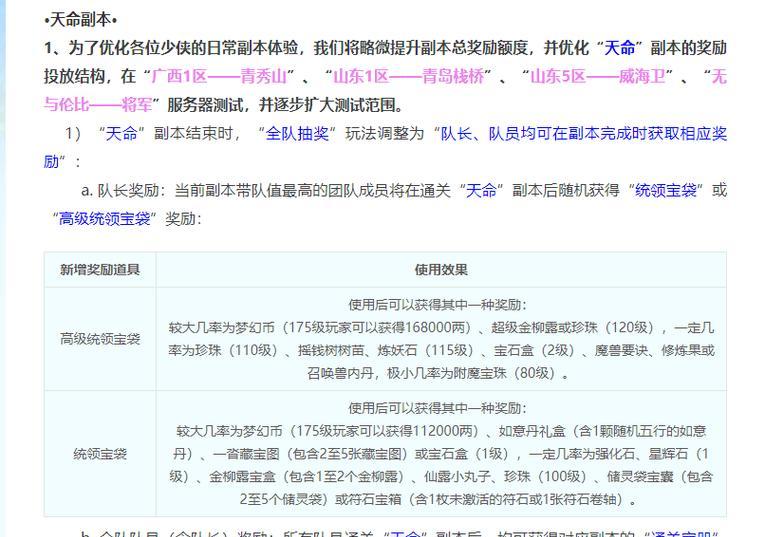Click the "宝石盒(2级)" text
This screenshot has width=765, height=537.
coord(534,350)
